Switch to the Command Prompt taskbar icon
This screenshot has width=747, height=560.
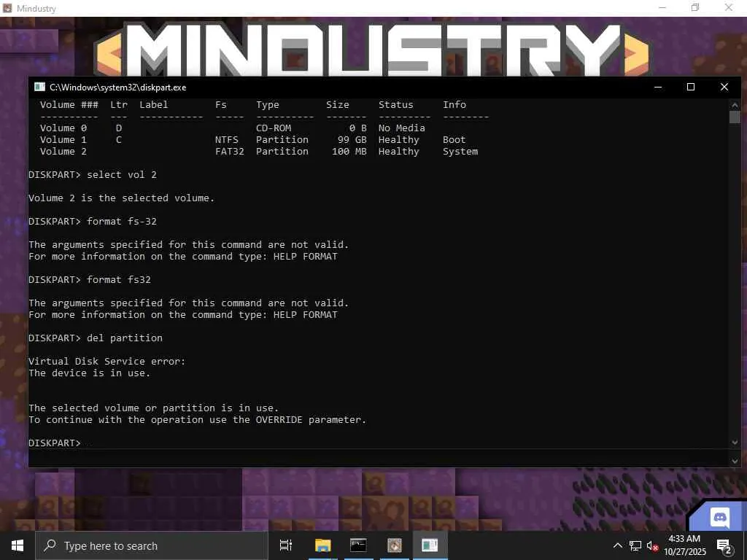pyautogui.click(x=358, y=545)
